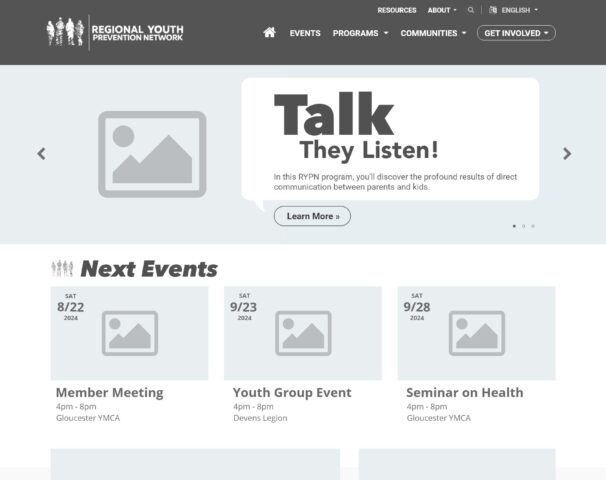
Task: Click the people icon beside Next Events
Action: point(62,268)
